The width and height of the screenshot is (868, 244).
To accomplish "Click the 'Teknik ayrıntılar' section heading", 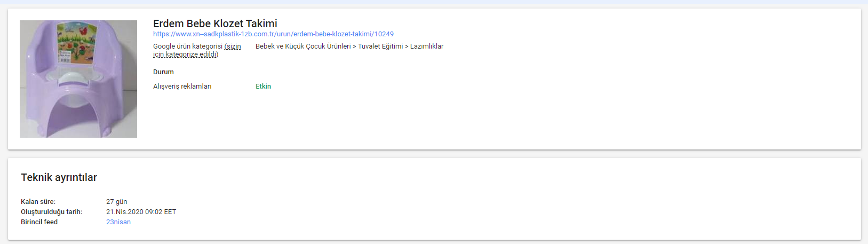I will pos(59,177).
